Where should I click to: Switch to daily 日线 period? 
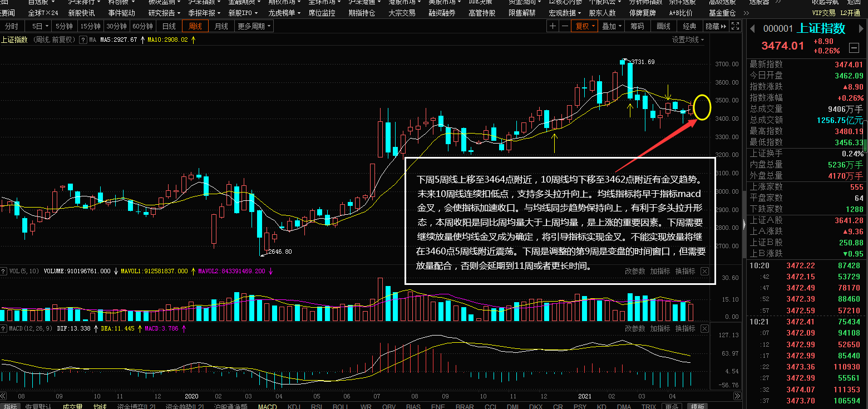169,26
